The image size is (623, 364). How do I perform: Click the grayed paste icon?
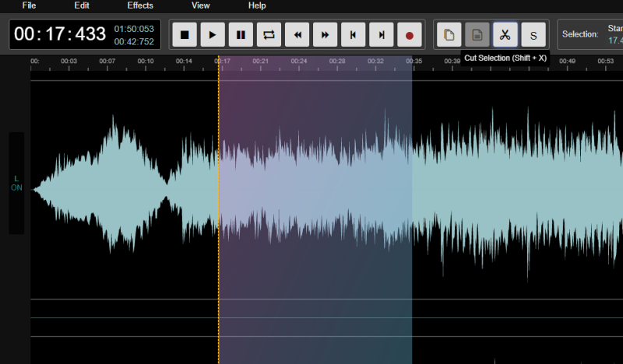pyautogui.click(x=477, y=35)
